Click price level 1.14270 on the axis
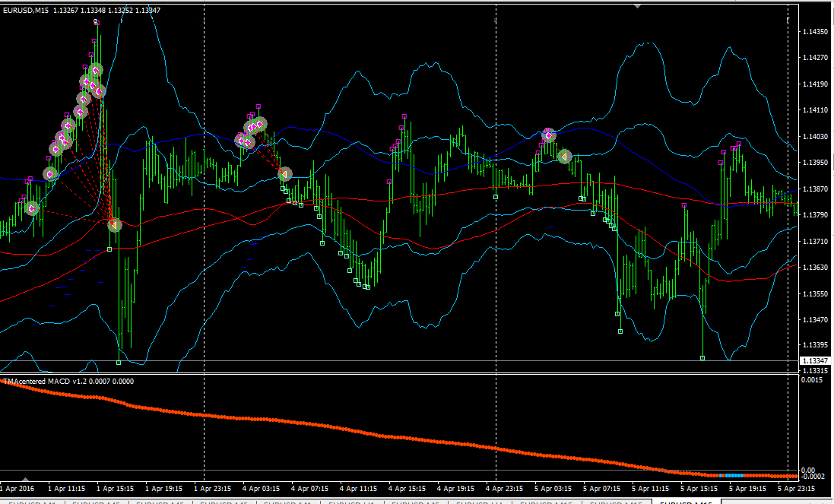 pos(816,58)
